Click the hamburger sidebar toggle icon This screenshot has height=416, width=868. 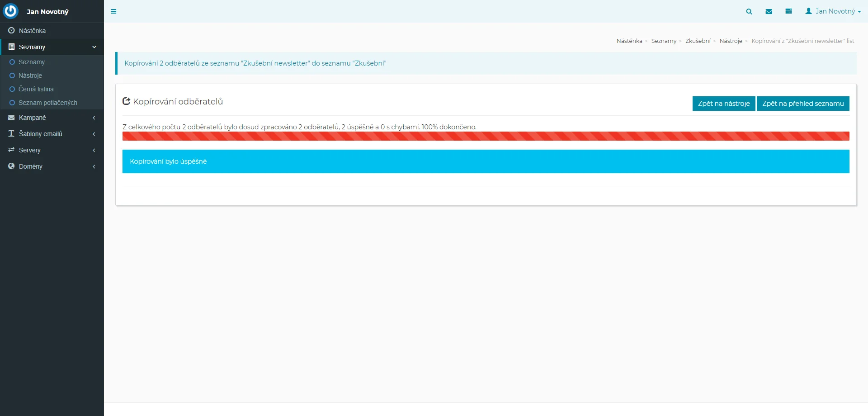pos(113,11)
